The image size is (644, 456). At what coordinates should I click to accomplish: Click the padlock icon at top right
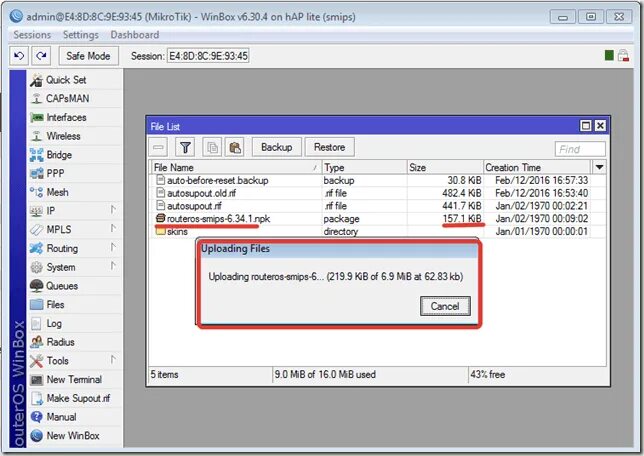click(623, 55)
